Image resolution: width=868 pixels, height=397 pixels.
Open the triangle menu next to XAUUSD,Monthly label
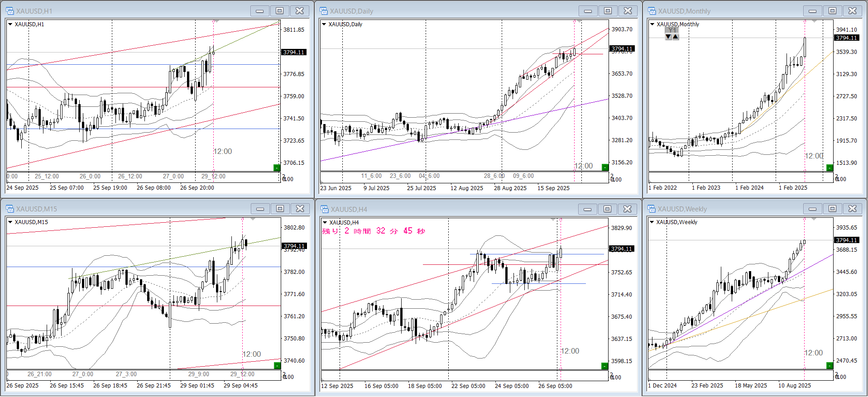(652, 24)
